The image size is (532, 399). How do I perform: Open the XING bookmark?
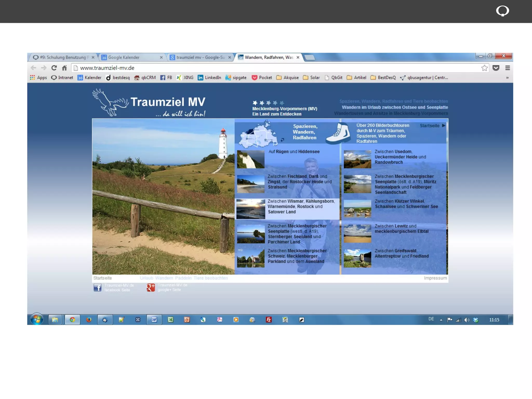pyautogui.click(x=185, y=77)
